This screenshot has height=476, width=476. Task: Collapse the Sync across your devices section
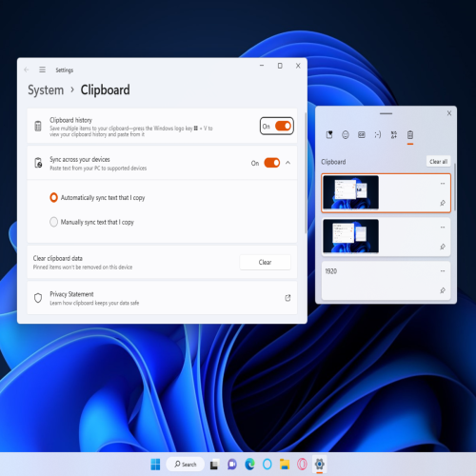click(x=288, y=163)
